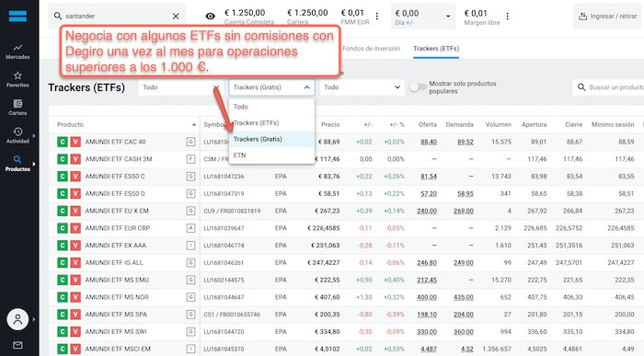Open the user profile avatar
The height and width of the screenshot is (356, 644).
pos(17,319)
